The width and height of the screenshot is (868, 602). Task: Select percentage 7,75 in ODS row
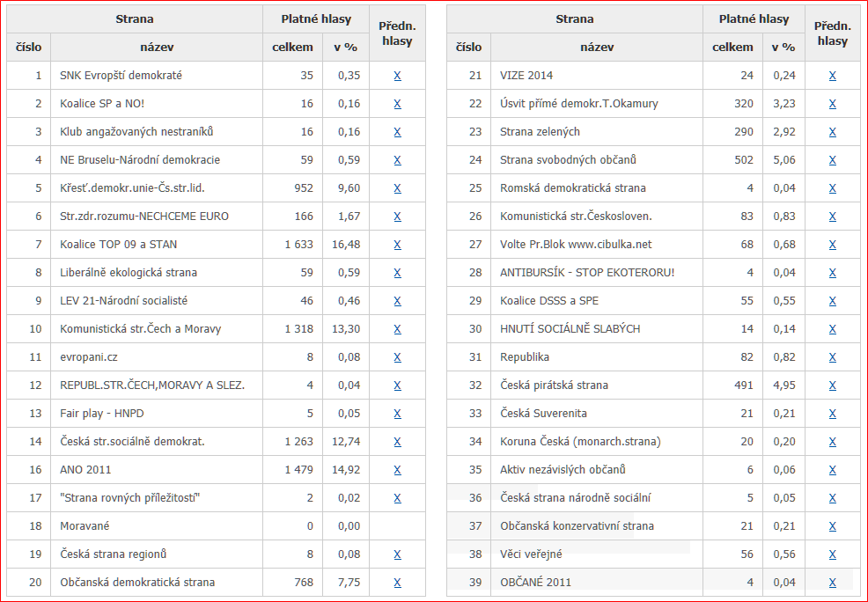pyautogui.click(x=349, y=583)
